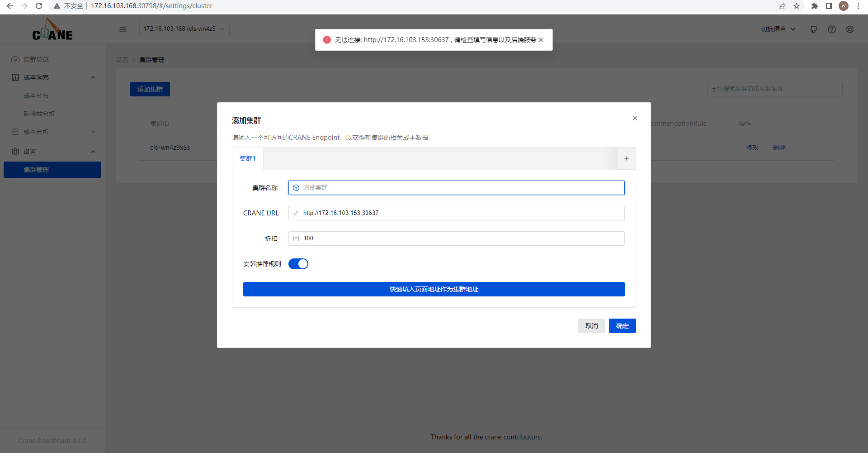The image size is (868, 453).
Task: Click the 删除 link for cls-wn4z9x5s
Action: tap(779, 148)
